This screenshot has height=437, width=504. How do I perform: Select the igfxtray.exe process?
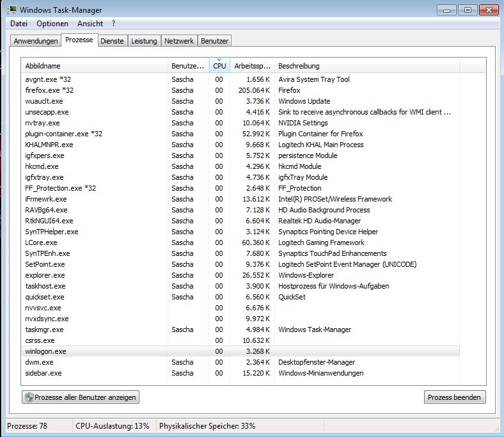pyautogui.click(x=240, y=177)
